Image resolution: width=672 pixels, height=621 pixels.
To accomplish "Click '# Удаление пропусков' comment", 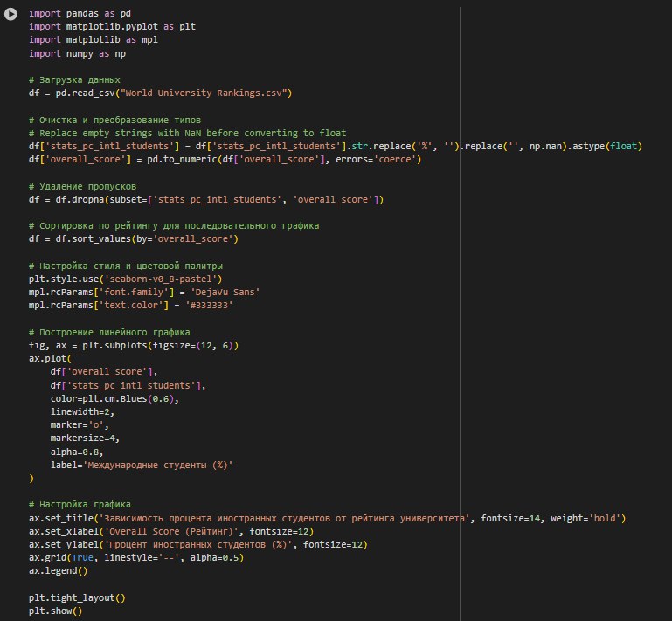I will [x=82, y=186].
